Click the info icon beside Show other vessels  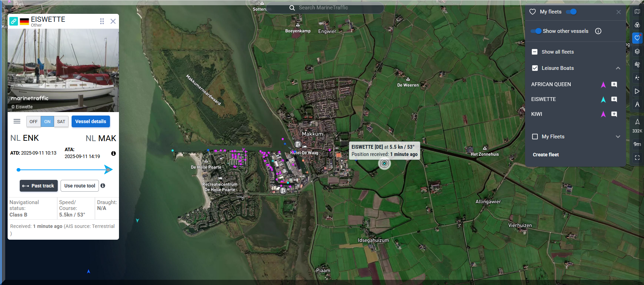598,31
